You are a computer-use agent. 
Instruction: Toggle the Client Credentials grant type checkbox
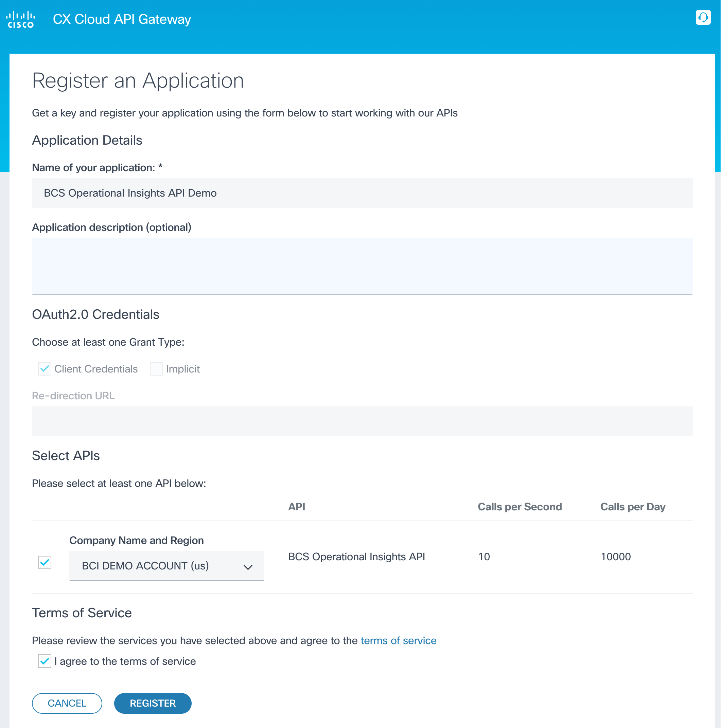coord(45,368)
